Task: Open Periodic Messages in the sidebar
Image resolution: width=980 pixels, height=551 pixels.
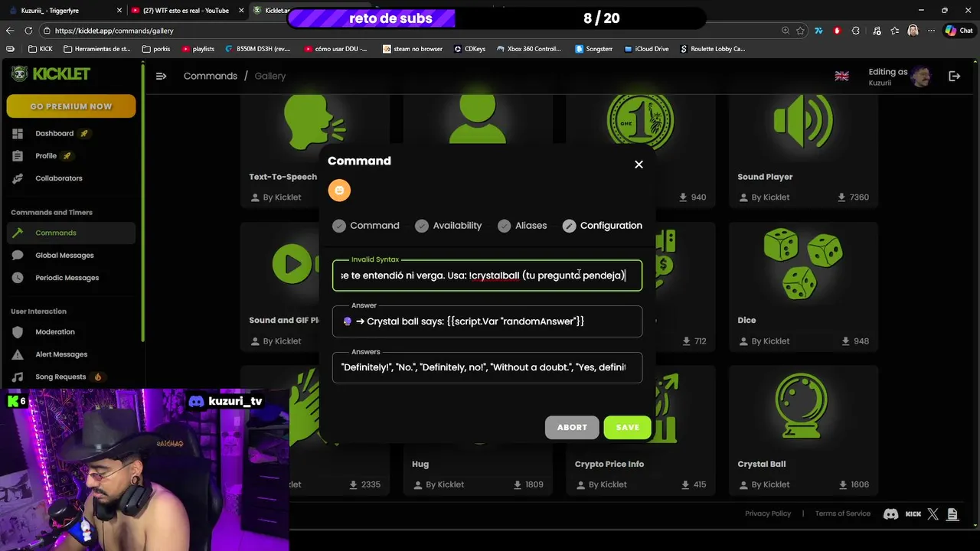Action: click(x=67, y=278)
